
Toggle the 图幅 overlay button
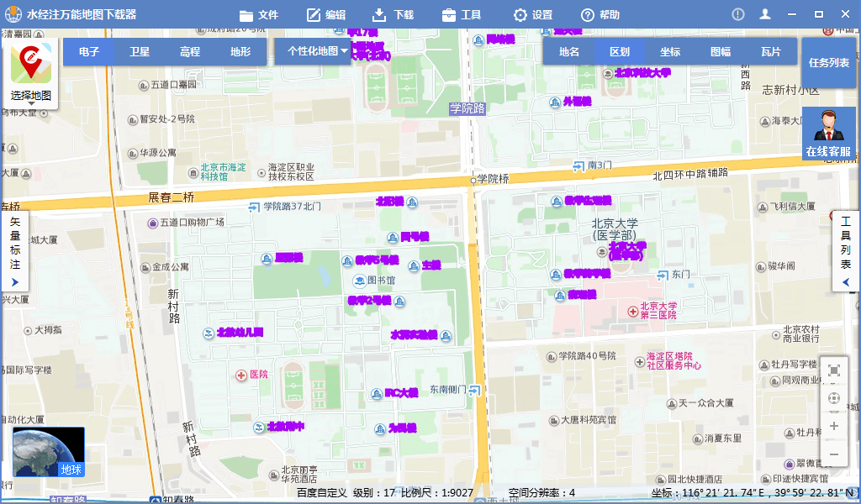tap(721, 51)
